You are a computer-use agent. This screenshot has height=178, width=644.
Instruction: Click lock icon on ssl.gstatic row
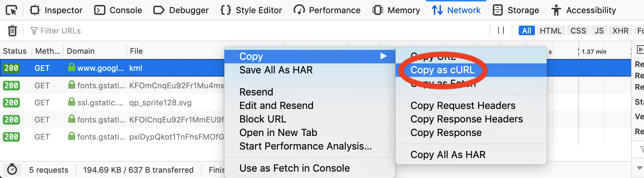tap(72, 102)
